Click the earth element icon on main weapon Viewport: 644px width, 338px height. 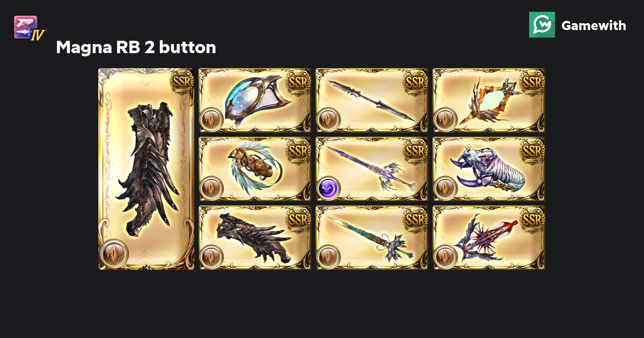click(114, 254)
